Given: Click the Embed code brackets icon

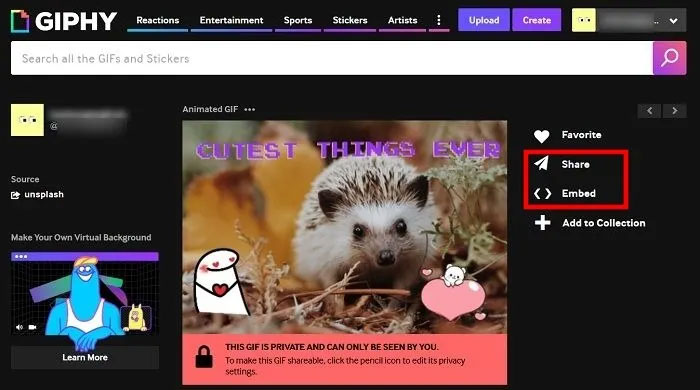Looking at the screenshot, I should tap(542, 194).
